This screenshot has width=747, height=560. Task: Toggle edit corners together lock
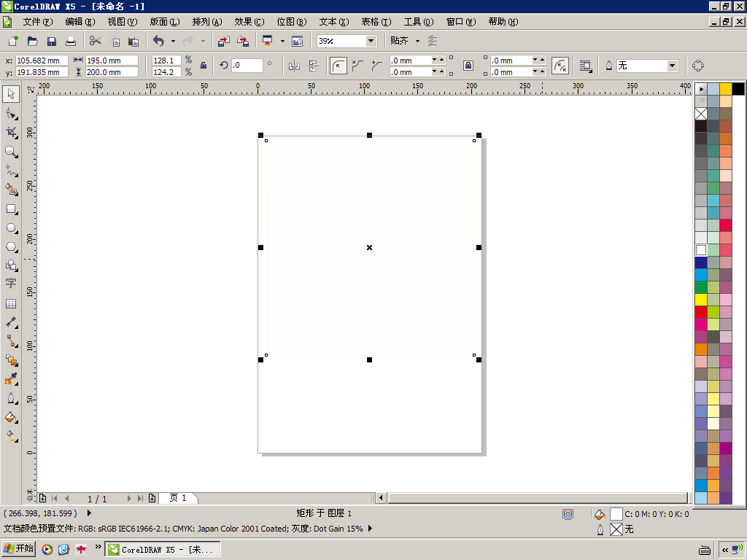tap(468, 66)
